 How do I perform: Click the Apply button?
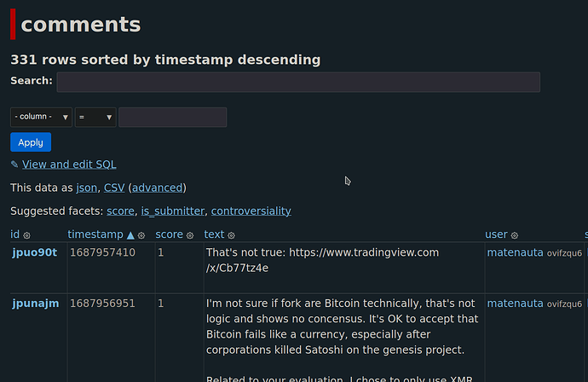pos(31,142)
